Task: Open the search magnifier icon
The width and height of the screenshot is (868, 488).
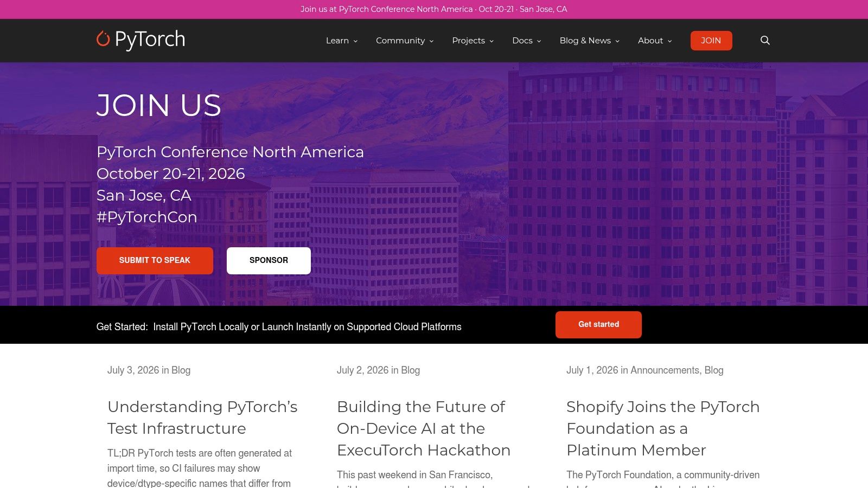Action: (765, 40)
